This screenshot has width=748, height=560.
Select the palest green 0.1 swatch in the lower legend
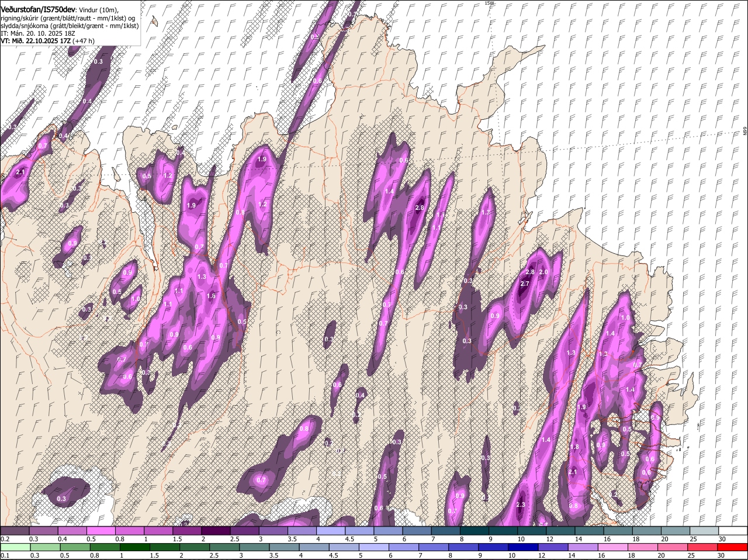[15, 548]
